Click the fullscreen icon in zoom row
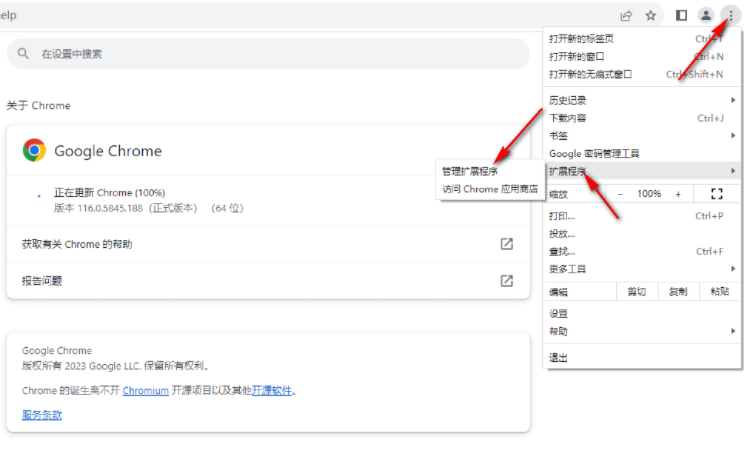 coord(716,193)
